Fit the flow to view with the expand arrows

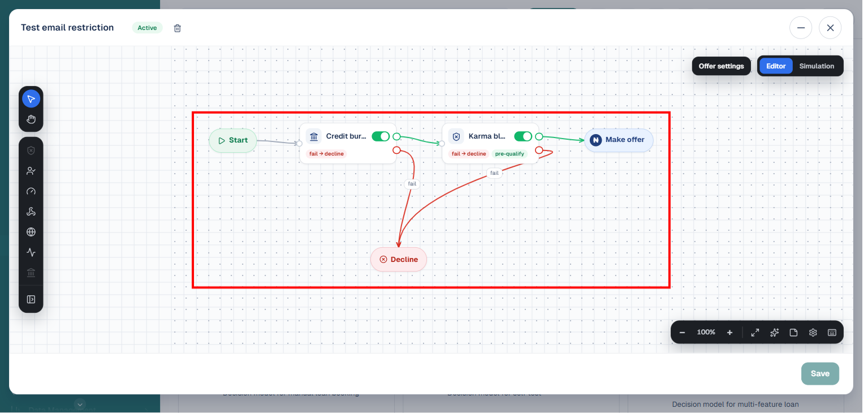[x=755, y=333]
